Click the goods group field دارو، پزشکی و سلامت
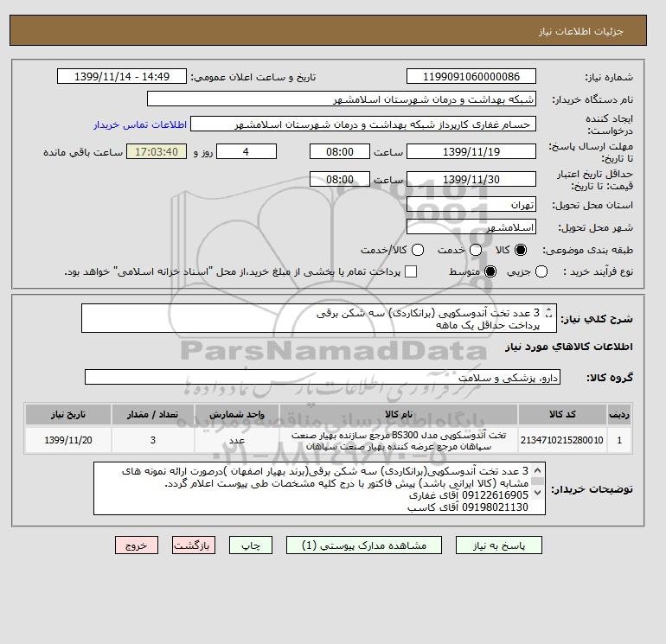The image size is (666, 644). [x=323, y=378]
